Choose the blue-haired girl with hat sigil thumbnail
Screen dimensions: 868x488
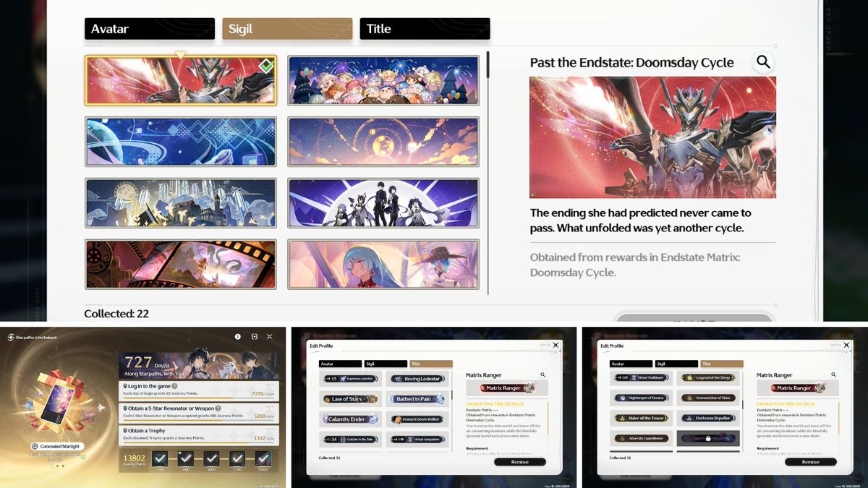pos(383,265)
